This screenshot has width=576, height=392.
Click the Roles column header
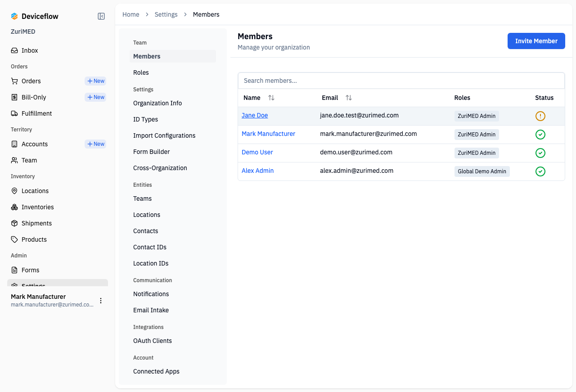pos(462,98)
